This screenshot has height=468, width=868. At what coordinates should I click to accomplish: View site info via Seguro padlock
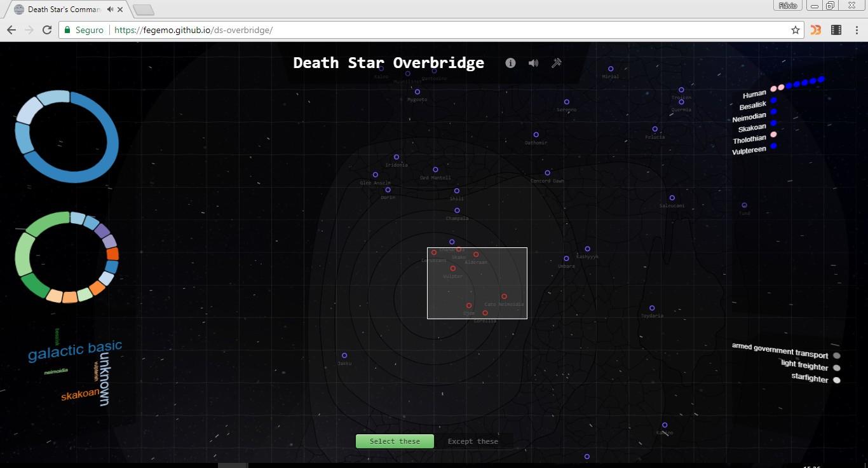pyautogui.click(x=69, y=30)
